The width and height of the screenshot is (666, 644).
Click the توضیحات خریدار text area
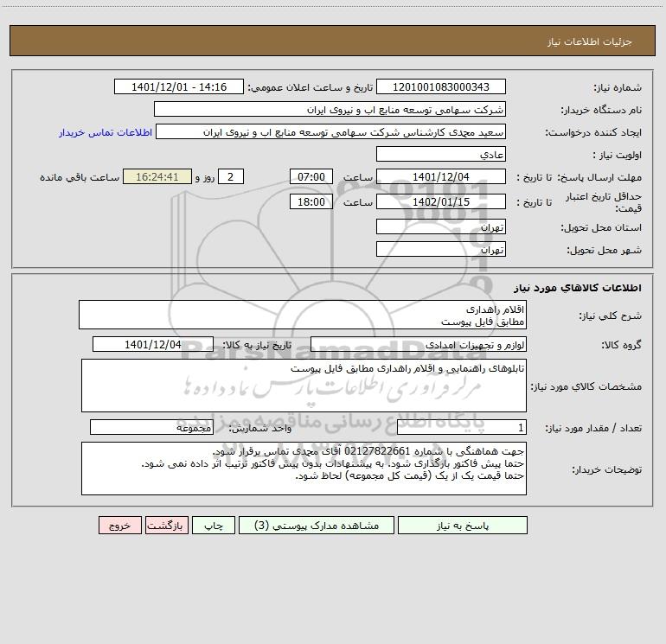[x=304, y=469]
